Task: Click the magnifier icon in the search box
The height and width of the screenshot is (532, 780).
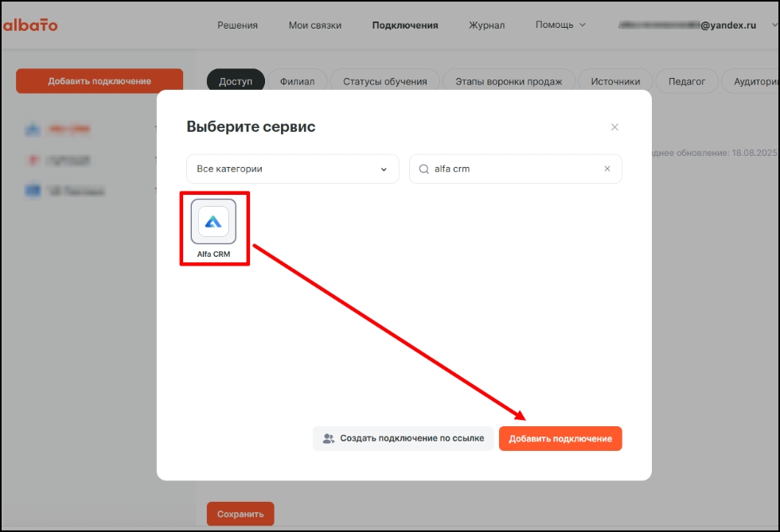Action: pos(423,169)
